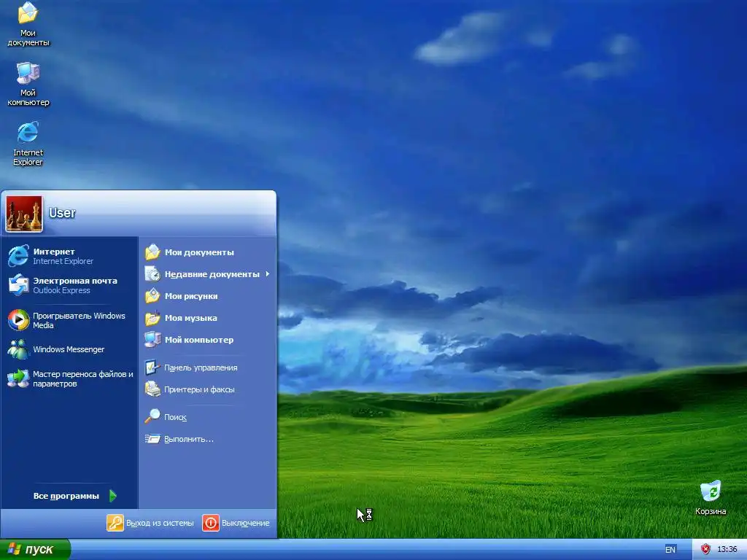Click the Недавние документы clock folder icon

152,274
